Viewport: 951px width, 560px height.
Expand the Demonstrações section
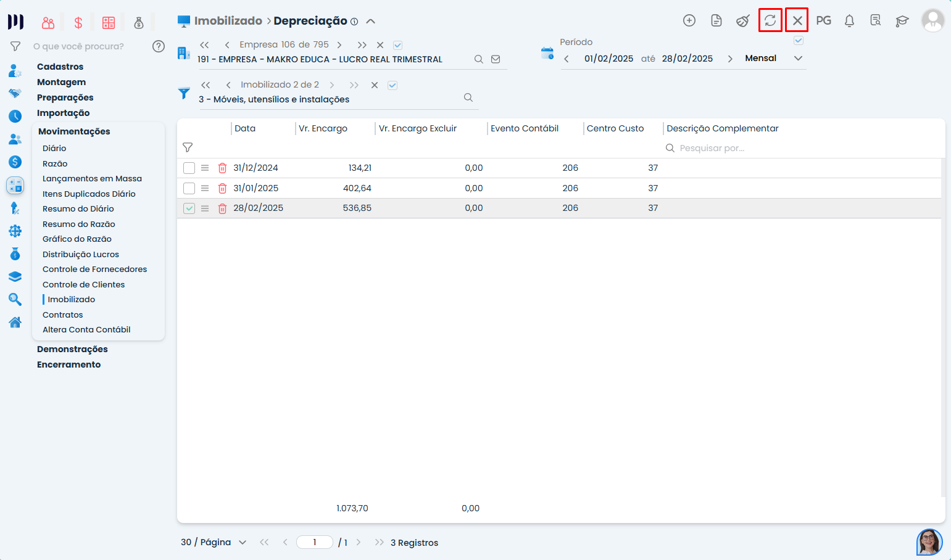72,349
